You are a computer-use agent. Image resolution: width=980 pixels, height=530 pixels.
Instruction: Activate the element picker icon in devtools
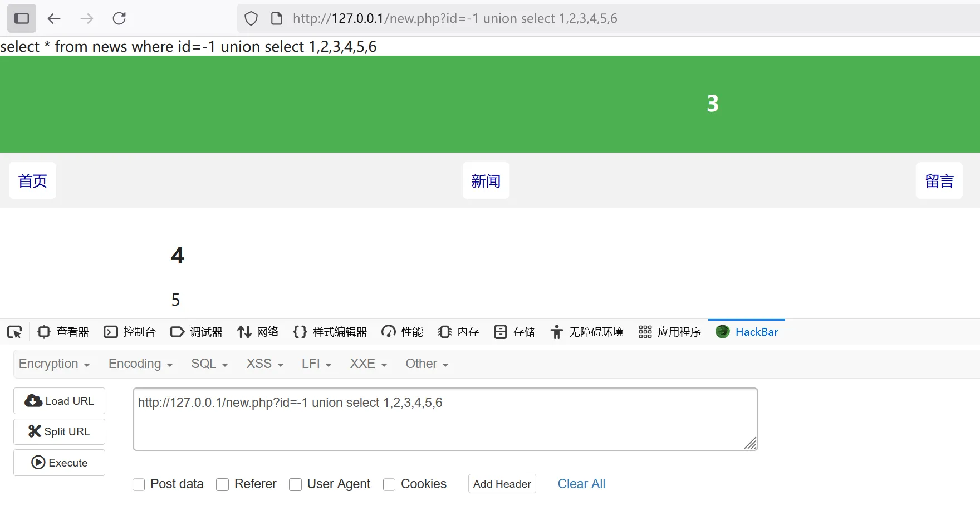[x=14, y=332]
